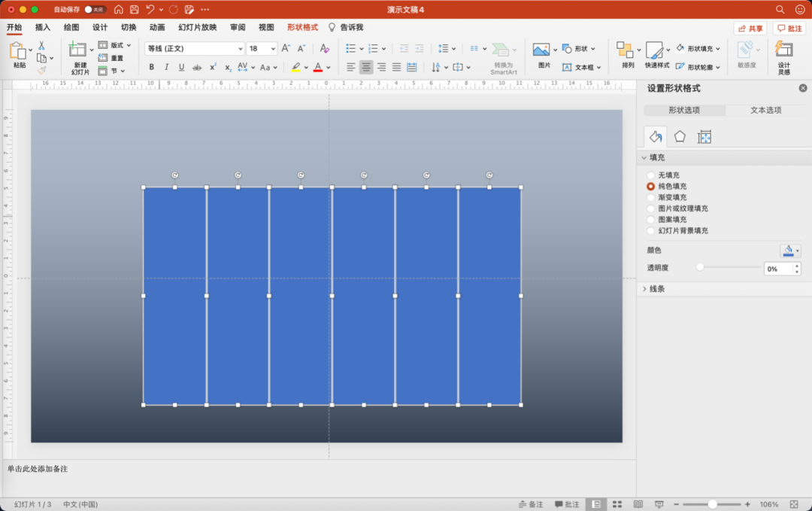Justify the text
This screenshot has width=812, height=511.
pyautogui.click(x=396, y=67)
